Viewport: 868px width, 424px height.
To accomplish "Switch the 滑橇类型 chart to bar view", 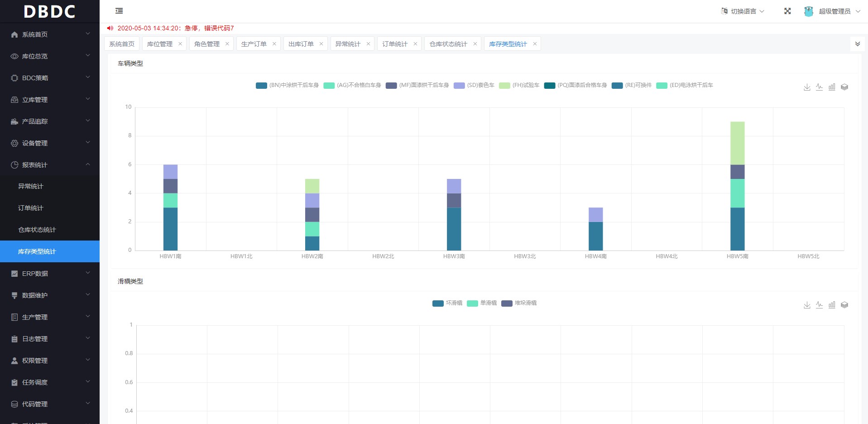I will (x=832, y=305).
